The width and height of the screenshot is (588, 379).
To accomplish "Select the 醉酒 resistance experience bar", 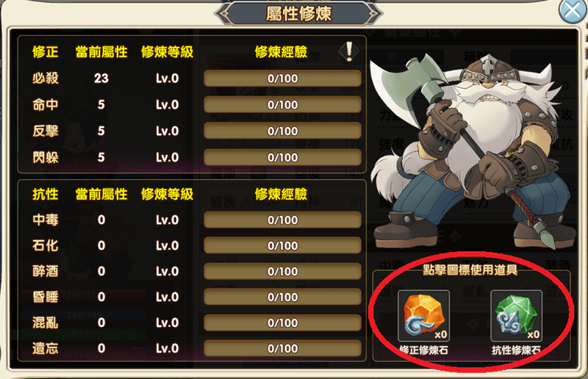I will click(282, 271).
